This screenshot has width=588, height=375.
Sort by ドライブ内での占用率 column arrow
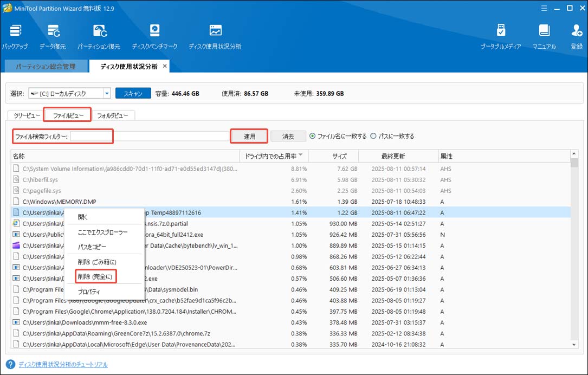click(x=300, y=155)
